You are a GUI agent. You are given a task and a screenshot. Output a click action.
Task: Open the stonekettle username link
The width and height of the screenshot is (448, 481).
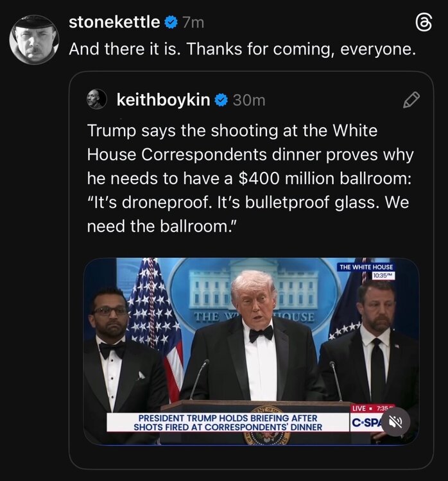pyautogui.click(x=114, y=22)
